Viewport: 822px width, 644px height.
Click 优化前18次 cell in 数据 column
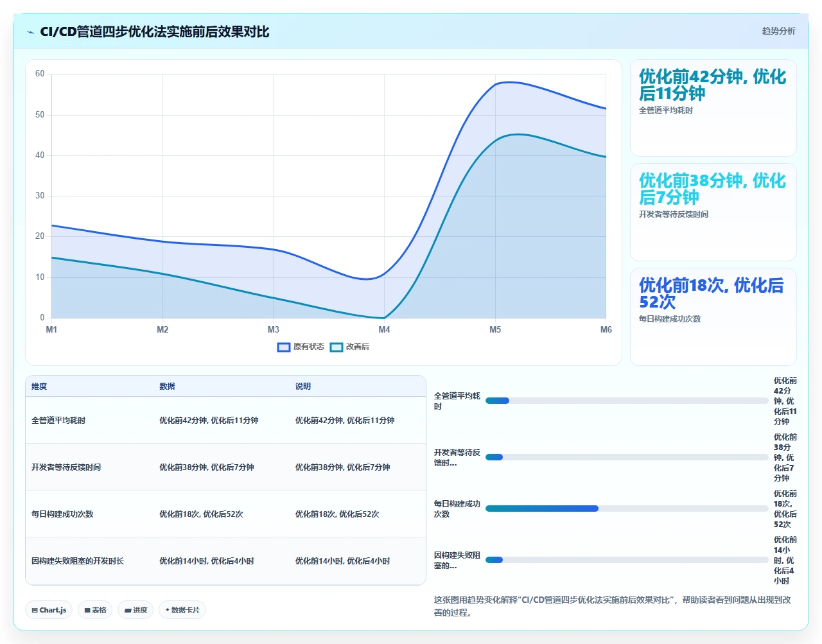201,514
